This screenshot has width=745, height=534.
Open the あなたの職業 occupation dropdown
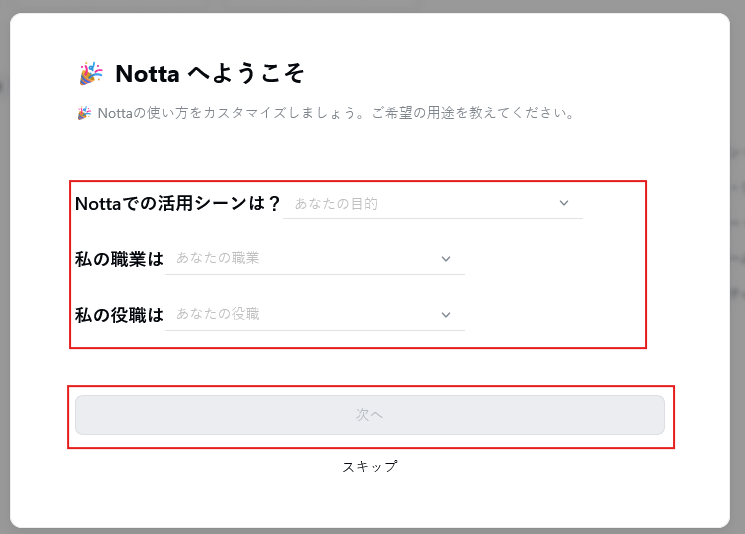coord(315,259)
